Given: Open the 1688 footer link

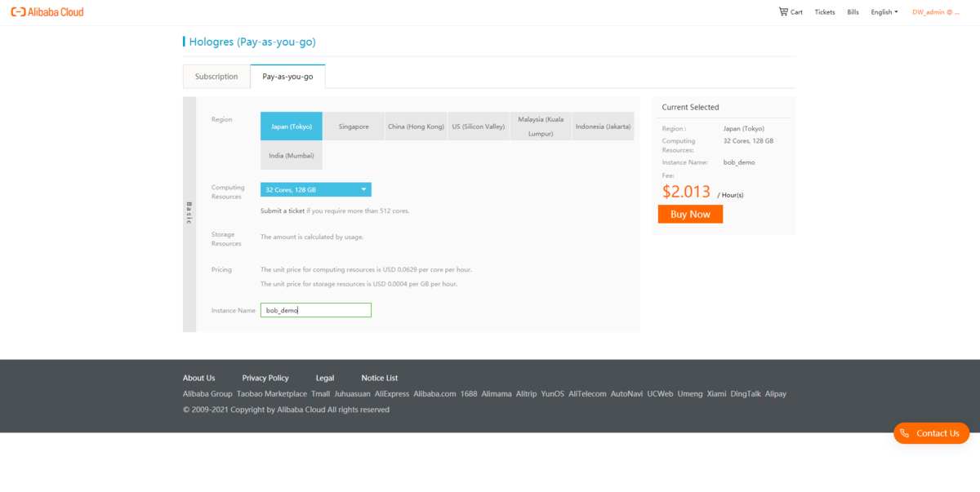Looking at the screenshot, I should [x=469, y=393].
